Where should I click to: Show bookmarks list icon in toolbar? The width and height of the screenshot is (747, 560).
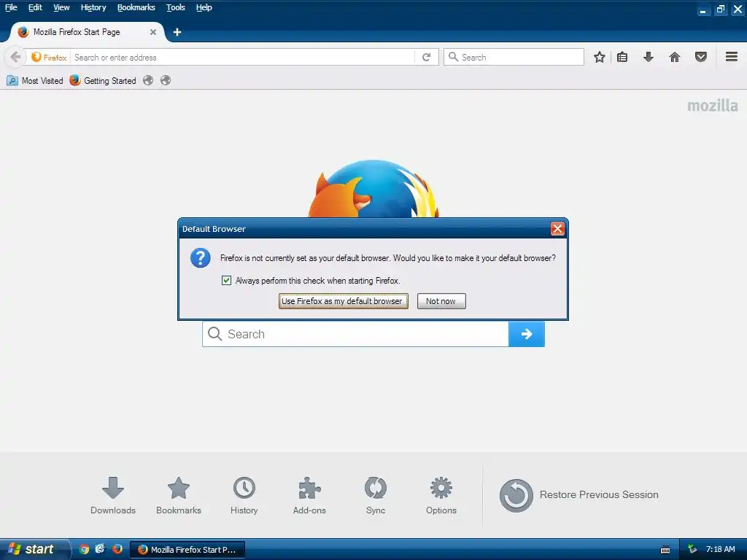[x=622, y=57]
